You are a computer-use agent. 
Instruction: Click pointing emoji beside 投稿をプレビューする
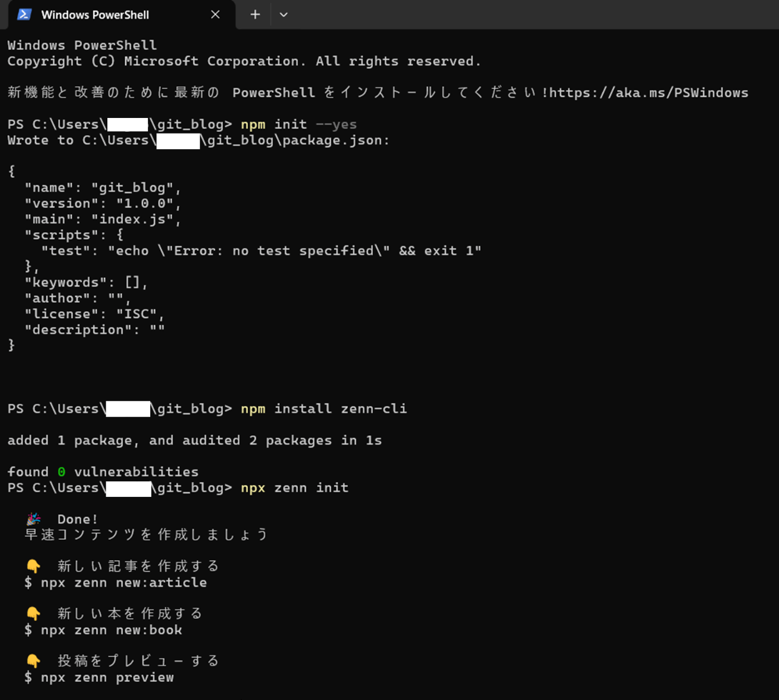pos(33,661)
